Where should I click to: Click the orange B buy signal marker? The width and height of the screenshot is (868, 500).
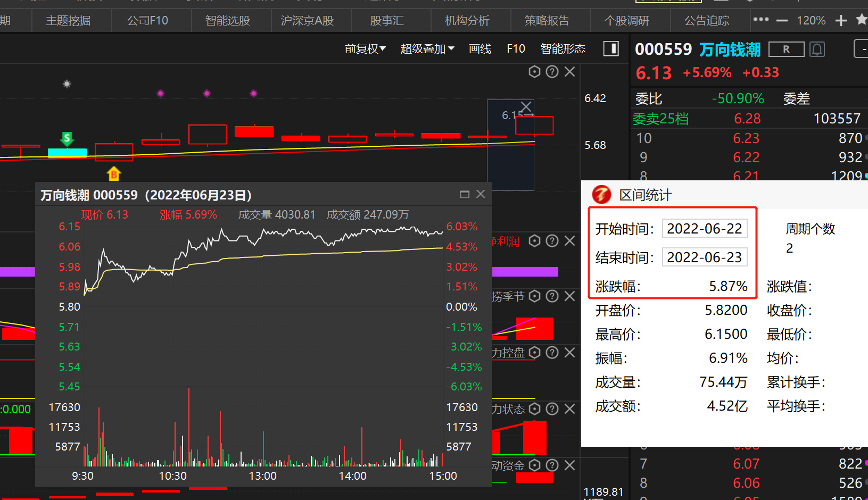point(113,173)
